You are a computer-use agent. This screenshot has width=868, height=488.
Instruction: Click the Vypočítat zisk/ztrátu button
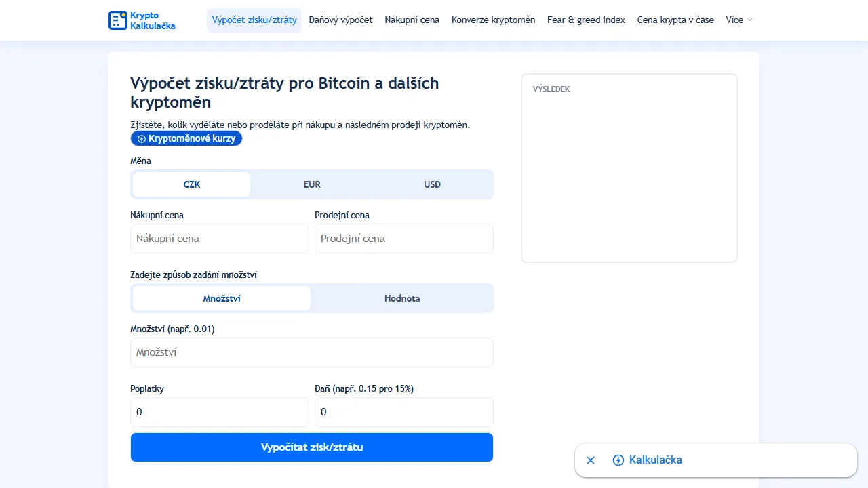(x=311, y=447)
